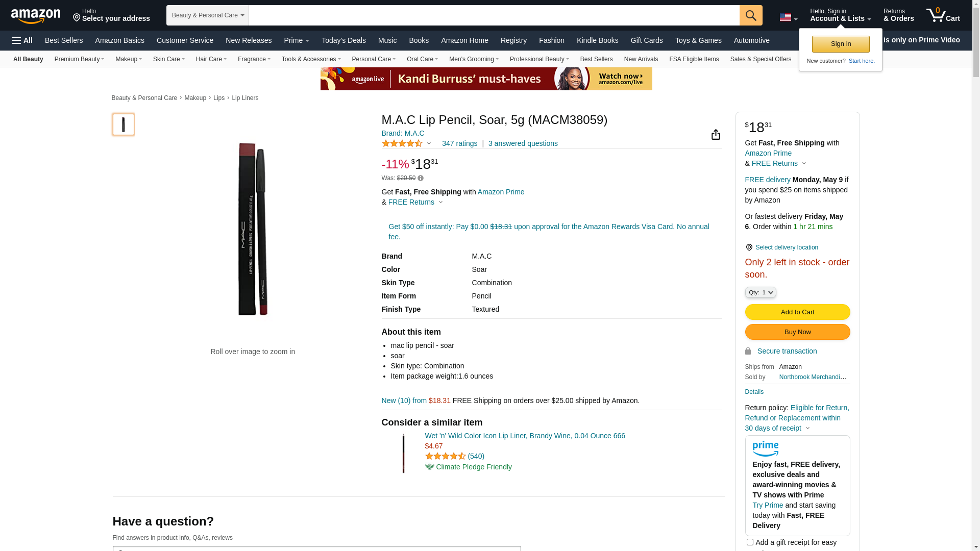980x551 pixels.
Task: Click the magnifying glass search button
Action: pyautogui.click(x=750, y=15)
